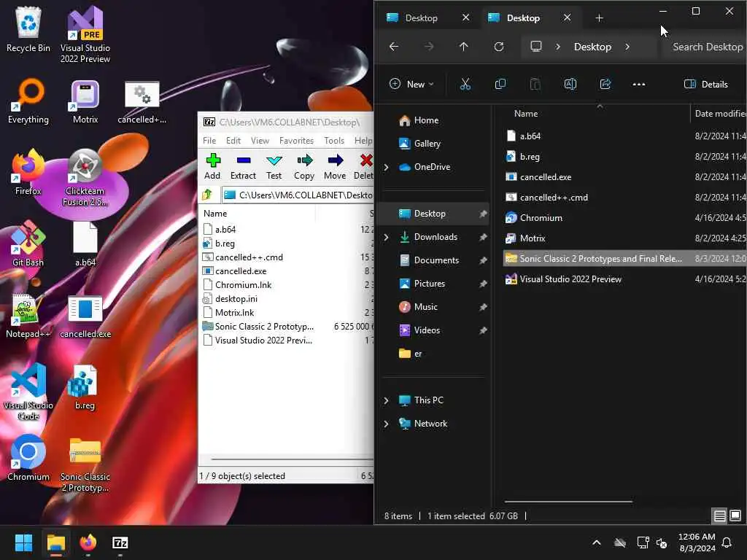Go back in File Explorer
This screenshot has height=560, width=747.
pyautogui.click(x=394, y=47)
